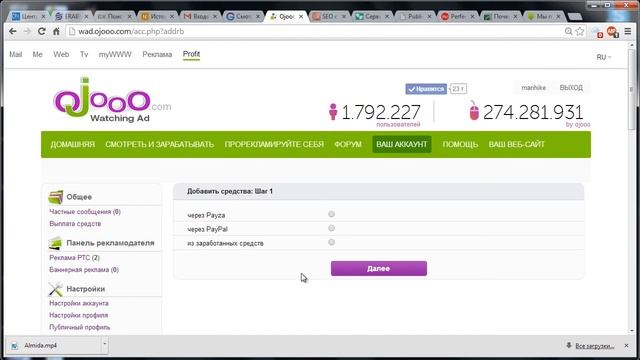Image resolution: width=640 pixels, height=360 pixels.
Task: Go back to the previous page
Action: (x=13, y=31)
